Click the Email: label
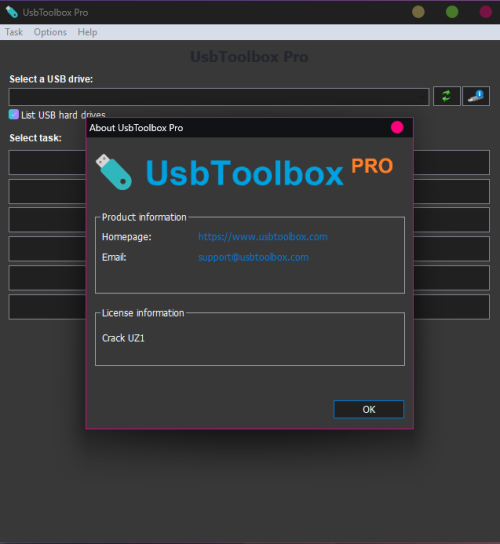 pos(114,257)
